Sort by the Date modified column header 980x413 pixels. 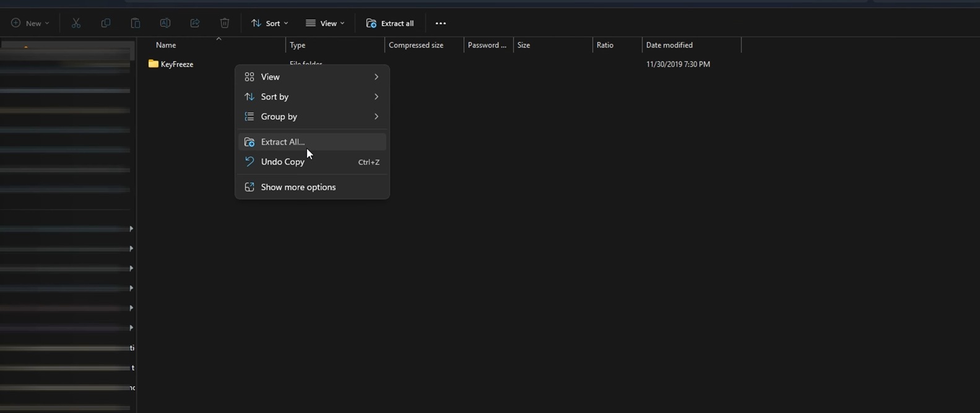tap(669, 45)
